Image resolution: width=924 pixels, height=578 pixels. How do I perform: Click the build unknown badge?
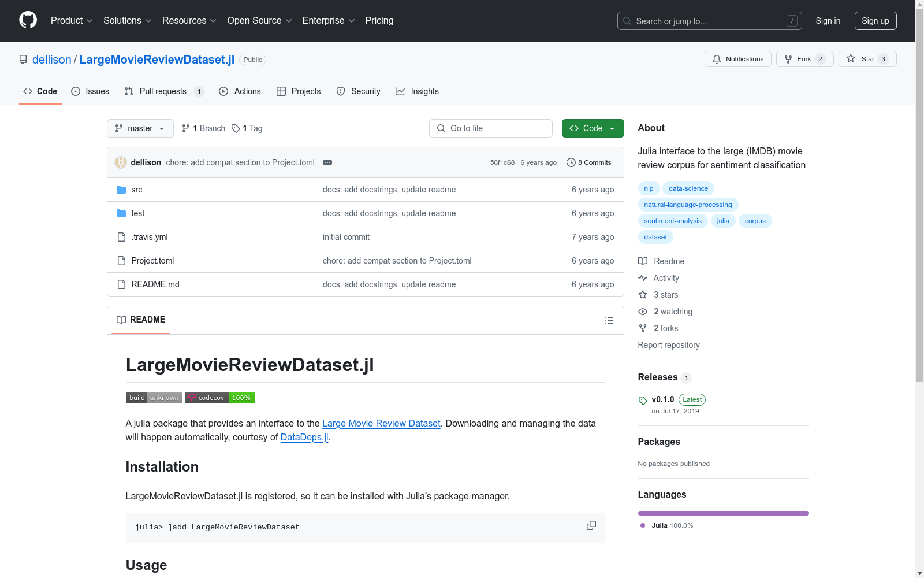pyautogui.click(x=154, y=398)
